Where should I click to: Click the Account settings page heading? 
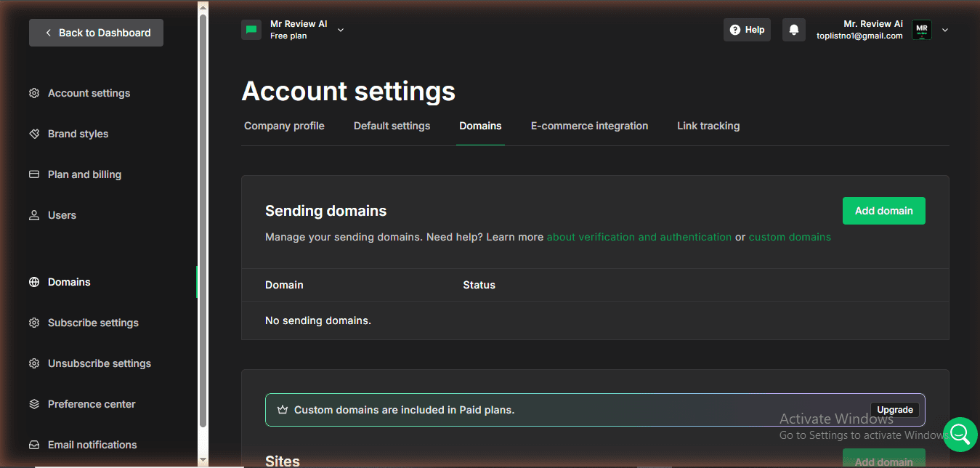348,91
